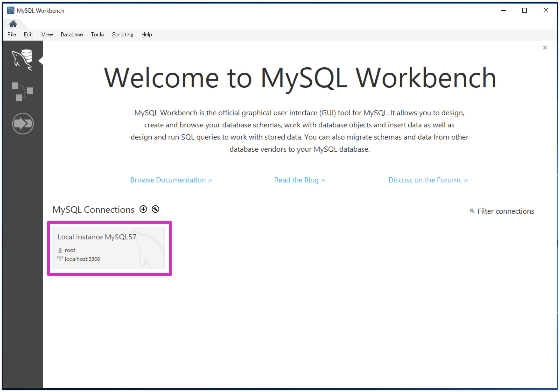Click the Home tab icon
Screen dimensions: 560x392
pos(13,24)
